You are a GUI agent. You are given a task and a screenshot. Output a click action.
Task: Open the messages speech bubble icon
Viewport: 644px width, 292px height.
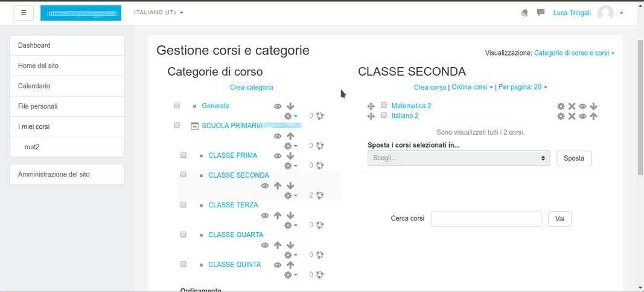541,13
